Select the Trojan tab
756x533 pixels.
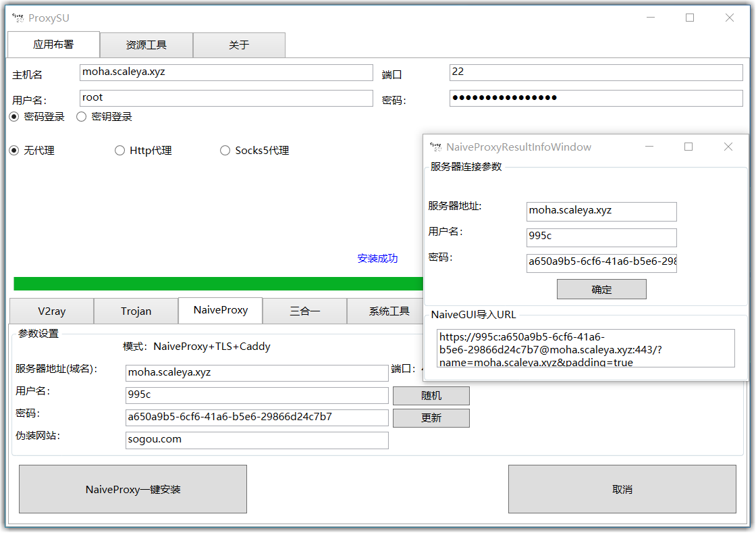(136, 311)
